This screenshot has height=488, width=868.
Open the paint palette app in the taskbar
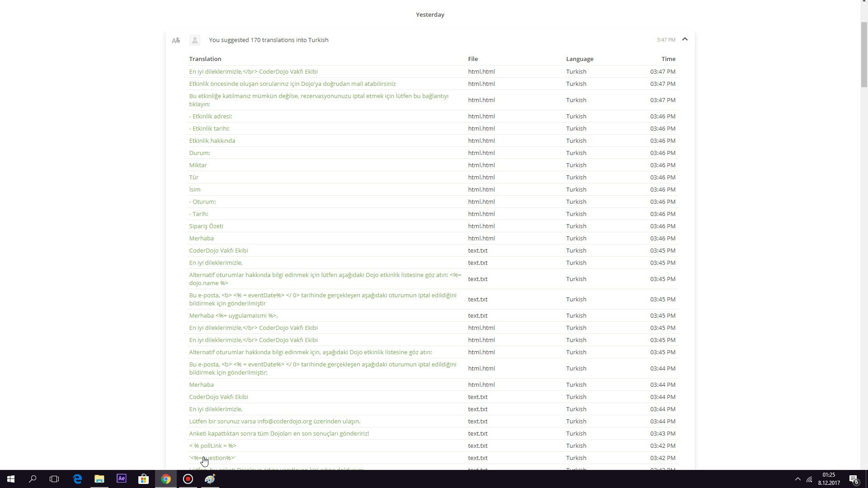pos(210,479)
